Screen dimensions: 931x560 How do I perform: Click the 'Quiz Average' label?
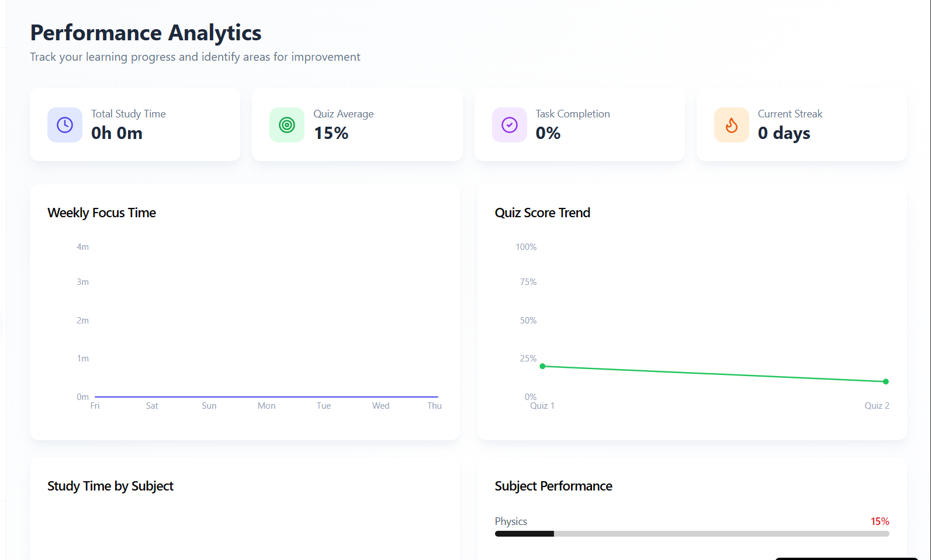[344, 114]
